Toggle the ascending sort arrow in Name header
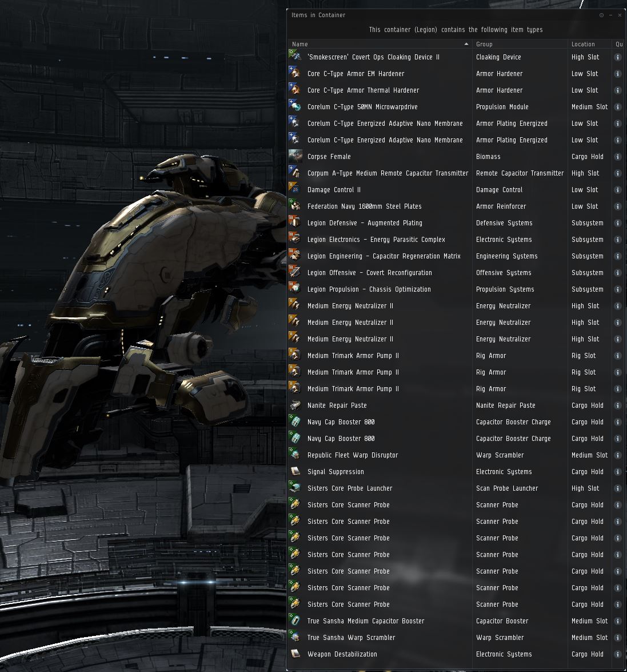Screen dimensions: 627x672 point(466,44)
